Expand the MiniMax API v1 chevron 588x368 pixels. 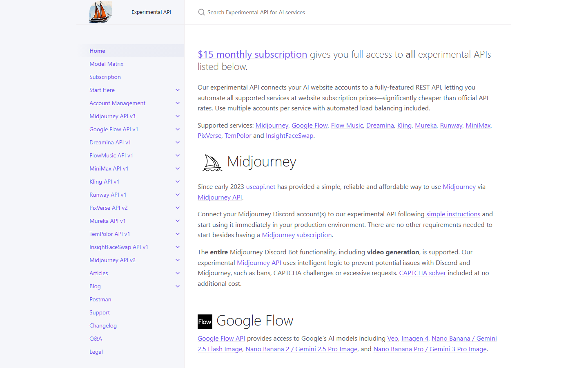178,168
